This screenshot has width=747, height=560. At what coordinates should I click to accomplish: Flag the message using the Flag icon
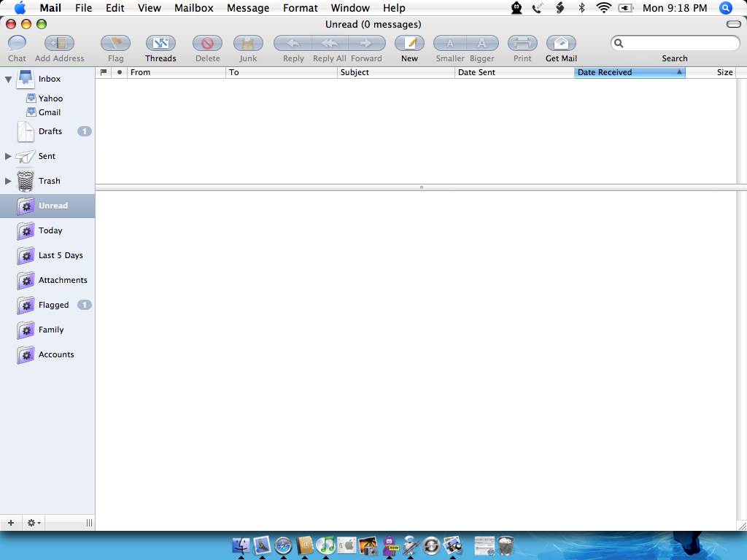pyautogui.click(x=115, y=43)
